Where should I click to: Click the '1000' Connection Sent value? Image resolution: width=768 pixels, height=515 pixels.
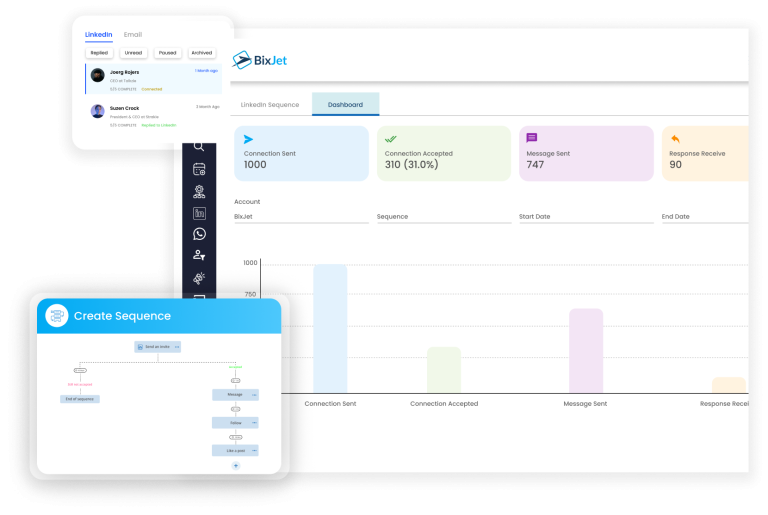click(x=255, y=165)
